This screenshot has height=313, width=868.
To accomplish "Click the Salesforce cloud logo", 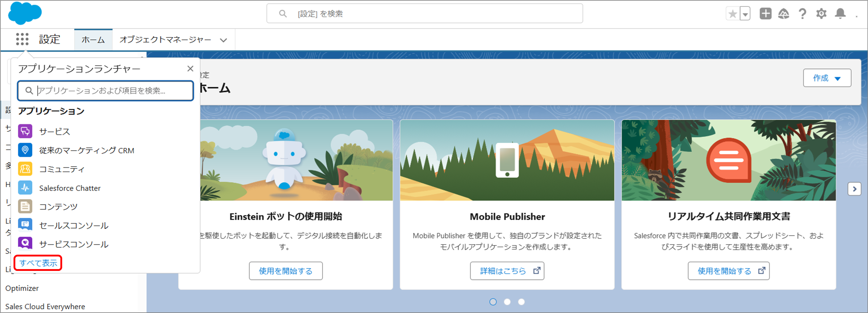I will 25,13.
